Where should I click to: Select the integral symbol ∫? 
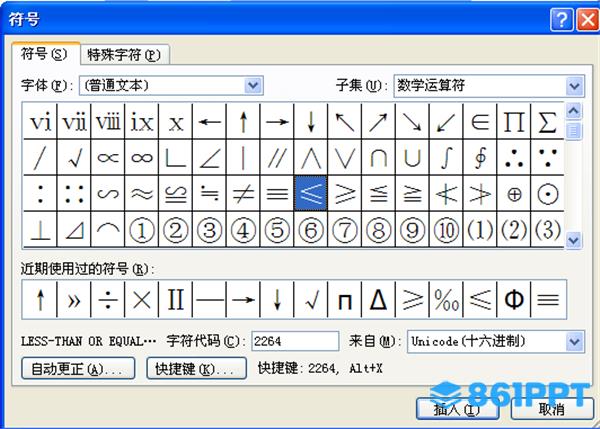446,157
